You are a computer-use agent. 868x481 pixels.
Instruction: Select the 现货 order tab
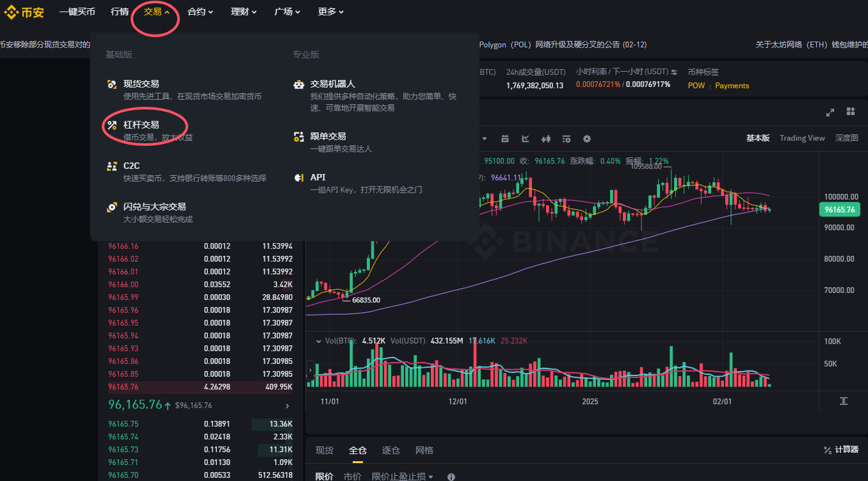[325, 450]
